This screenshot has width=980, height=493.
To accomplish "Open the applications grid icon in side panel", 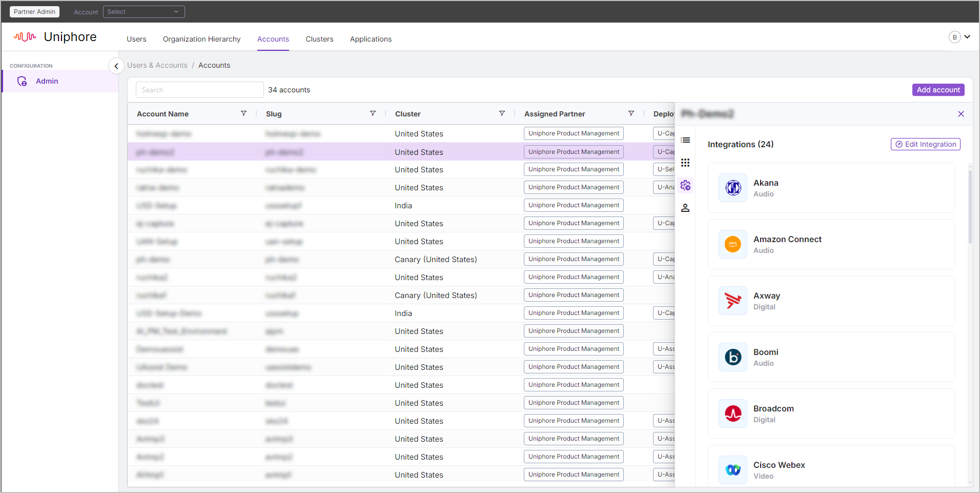I will (685, 163).
